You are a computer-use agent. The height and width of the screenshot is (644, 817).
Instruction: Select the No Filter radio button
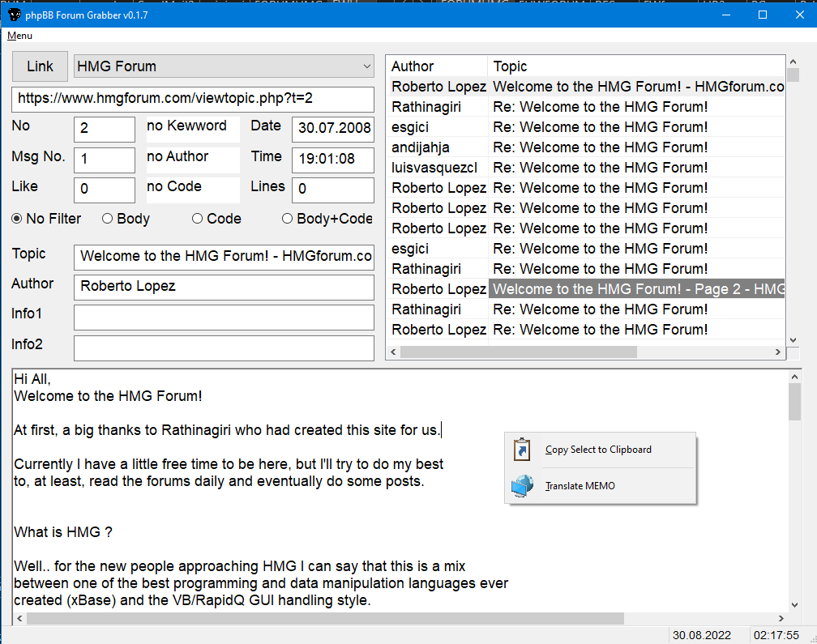(x=17, y=219)
